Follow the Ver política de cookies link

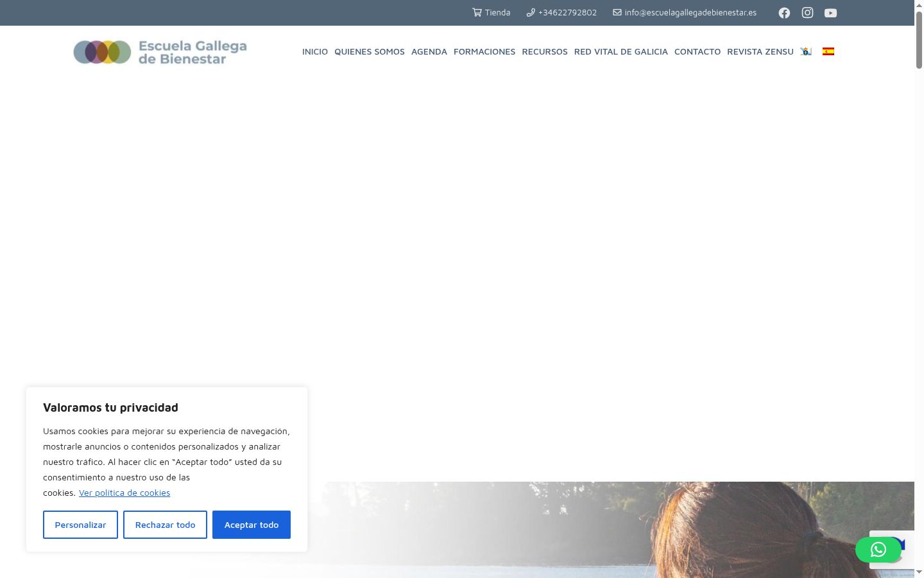tap(124, 493)
